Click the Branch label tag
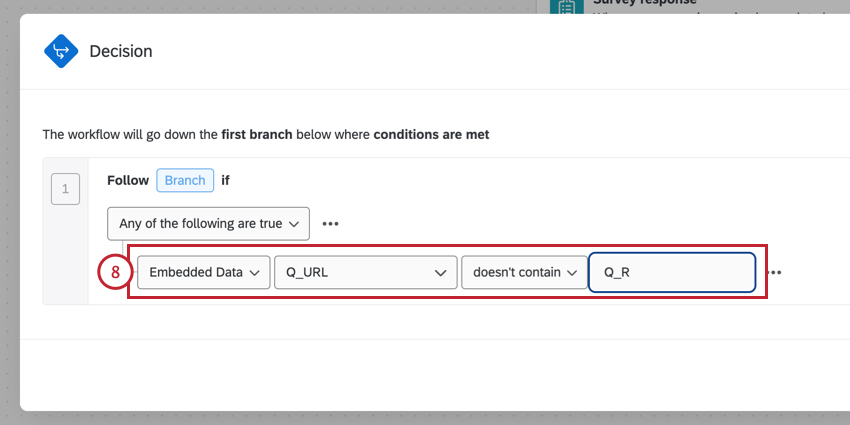850x425 pixels. tap(185, 181)
